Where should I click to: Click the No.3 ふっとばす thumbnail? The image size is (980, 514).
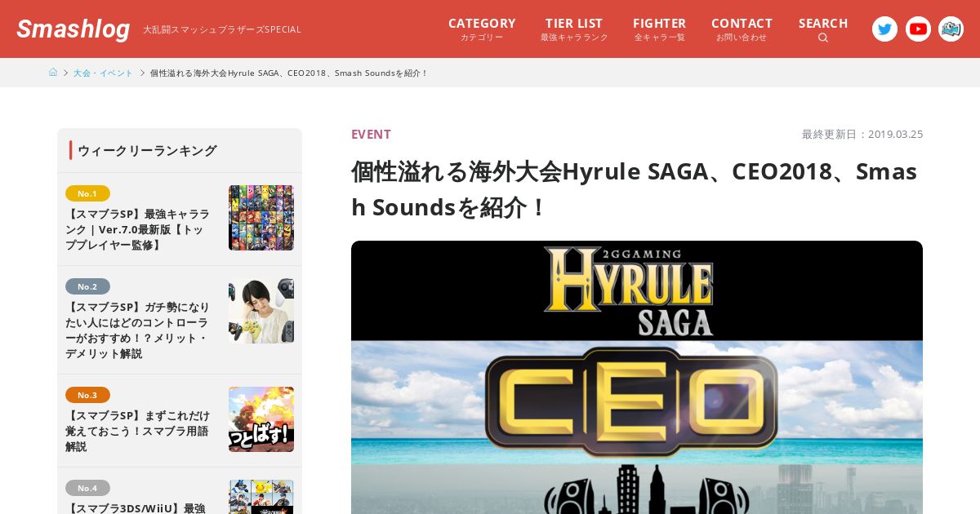(x=261, y=419)
